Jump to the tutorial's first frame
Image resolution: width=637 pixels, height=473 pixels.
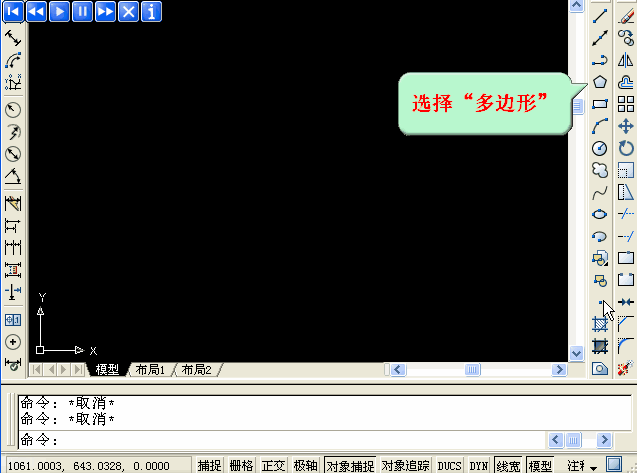(13, 11)
